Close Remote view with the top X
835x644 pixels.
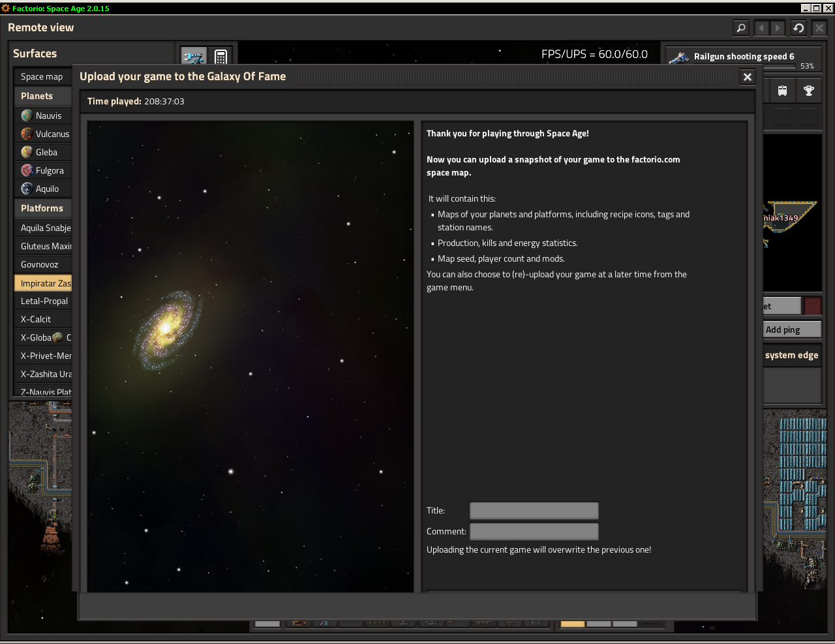click(x=819, y=28)
